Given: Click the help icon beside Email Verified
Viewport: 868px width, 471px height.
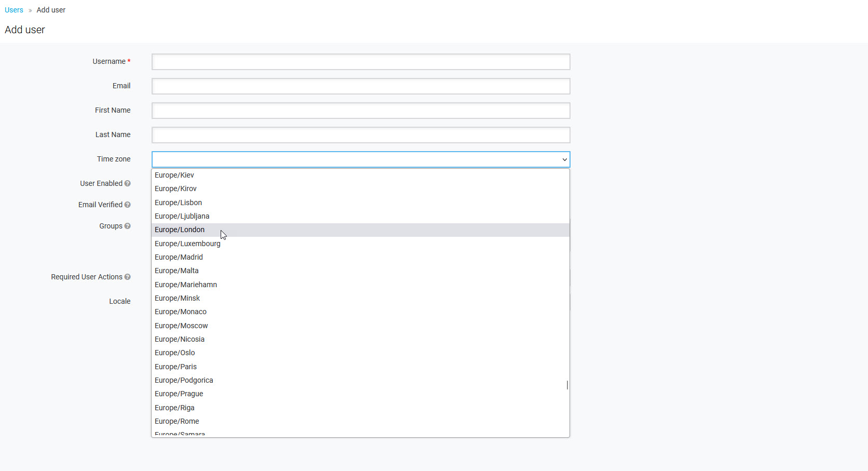Looking at the screenshot, I should [x=127, y=205].
